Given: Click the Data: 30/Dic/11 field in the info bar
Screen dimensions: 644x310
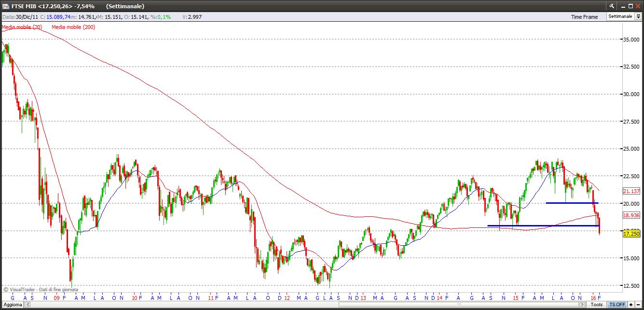Looking at the screenshot, I should tap(19, 16).
